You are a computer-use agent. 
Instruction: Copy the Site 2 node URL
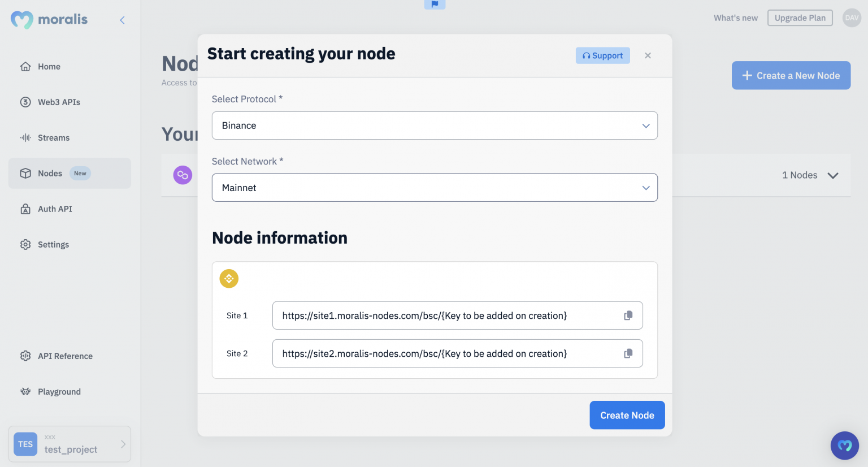(x=628, y=353)
